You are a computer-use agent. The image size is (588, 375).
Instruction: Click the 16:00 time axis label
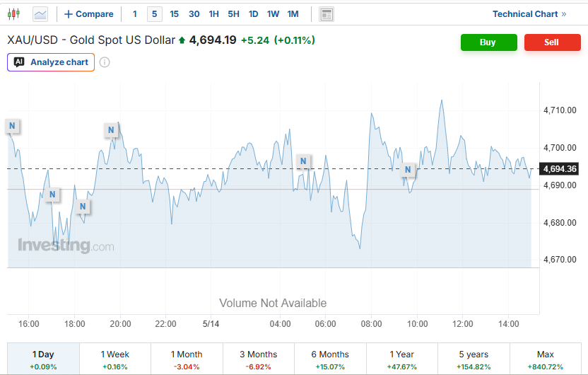[x=28, y=324]
